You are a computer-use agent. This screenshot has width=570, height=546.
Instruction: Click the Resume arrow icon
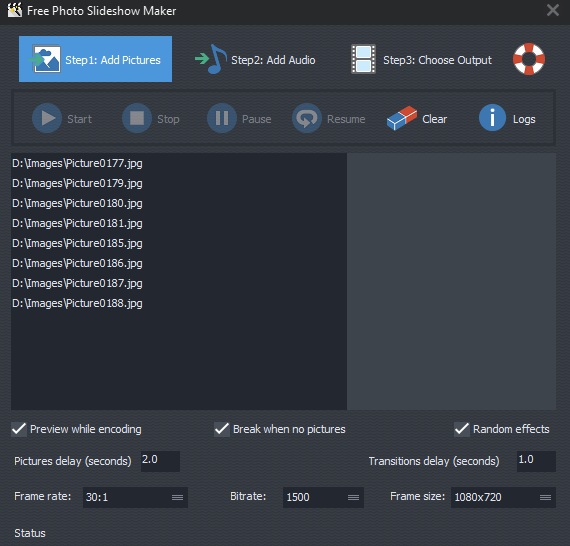coord(307,118)
